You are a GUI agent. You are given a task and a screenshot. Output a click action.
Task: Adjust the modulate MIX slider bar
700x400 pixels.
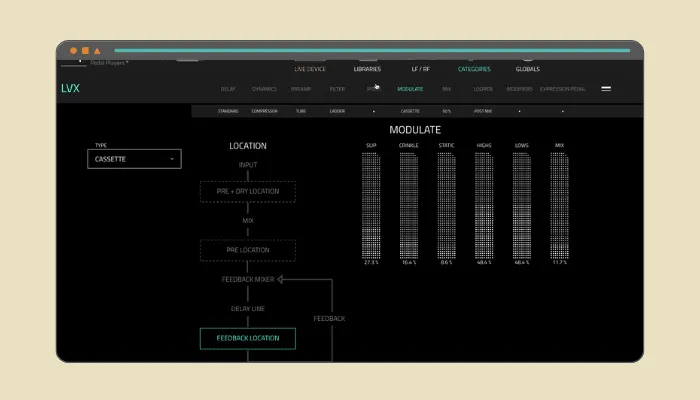click(x=559, y=205)
